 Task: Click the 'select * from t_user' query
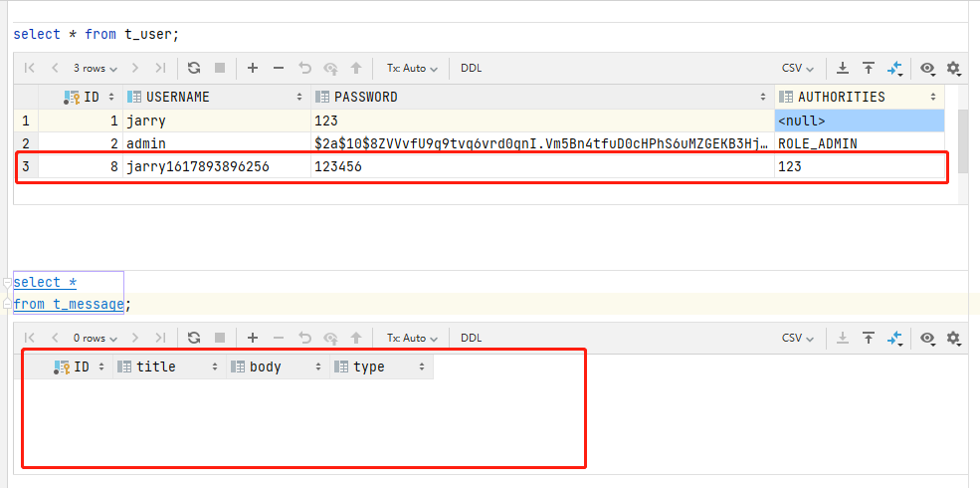[97, 34]
